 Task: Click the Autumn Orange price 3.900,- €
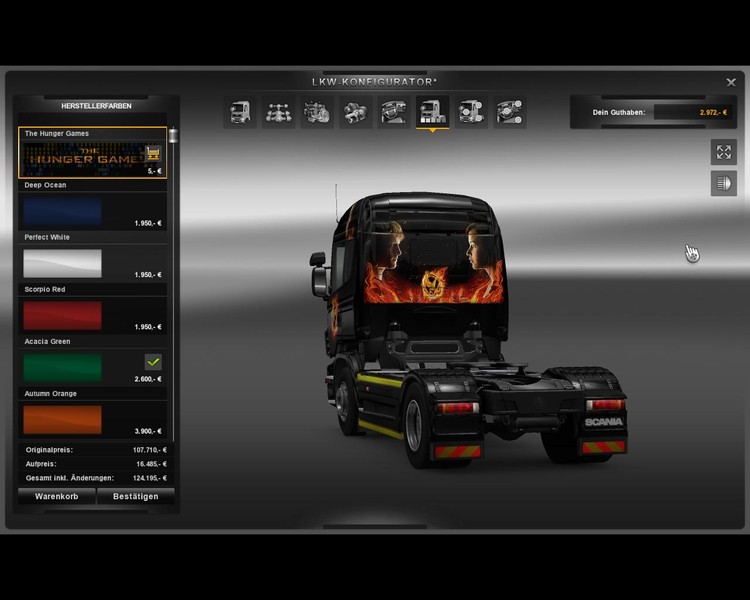(148, 431)
